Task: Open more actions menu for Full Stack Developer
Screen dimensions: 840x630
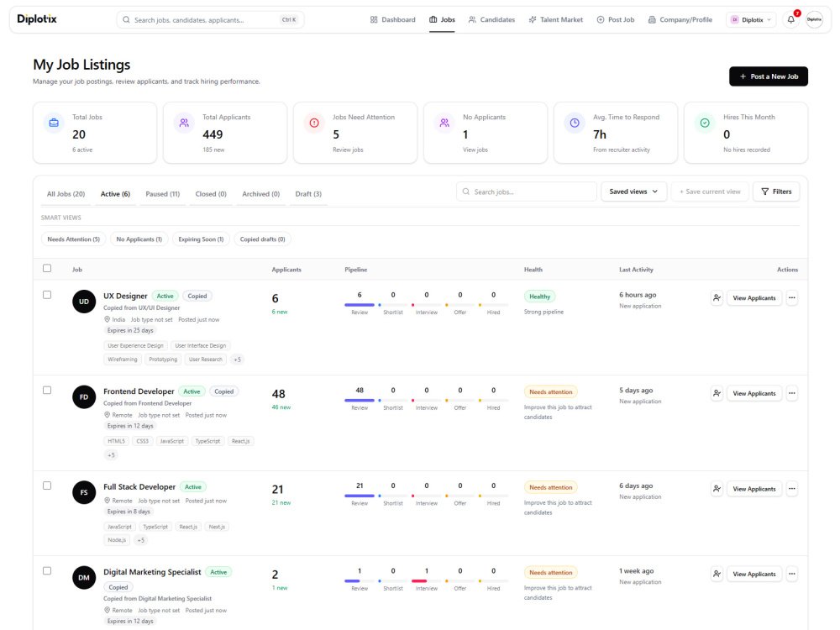Action: (792, 489)
